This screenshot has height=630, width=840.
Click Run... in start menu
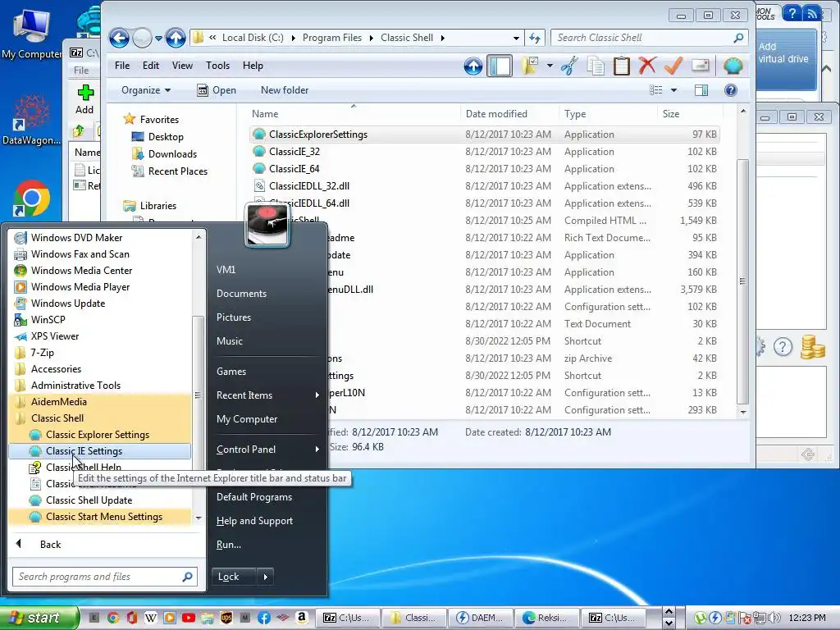229,545
